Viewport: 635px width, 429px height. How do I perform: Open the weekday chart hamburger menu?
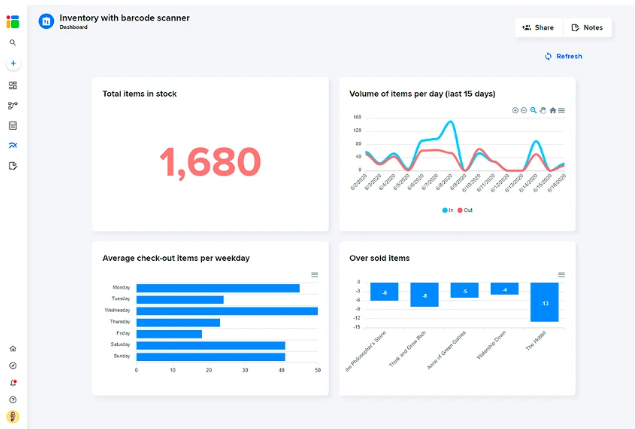pyautogui.click(x=315, y=275)
